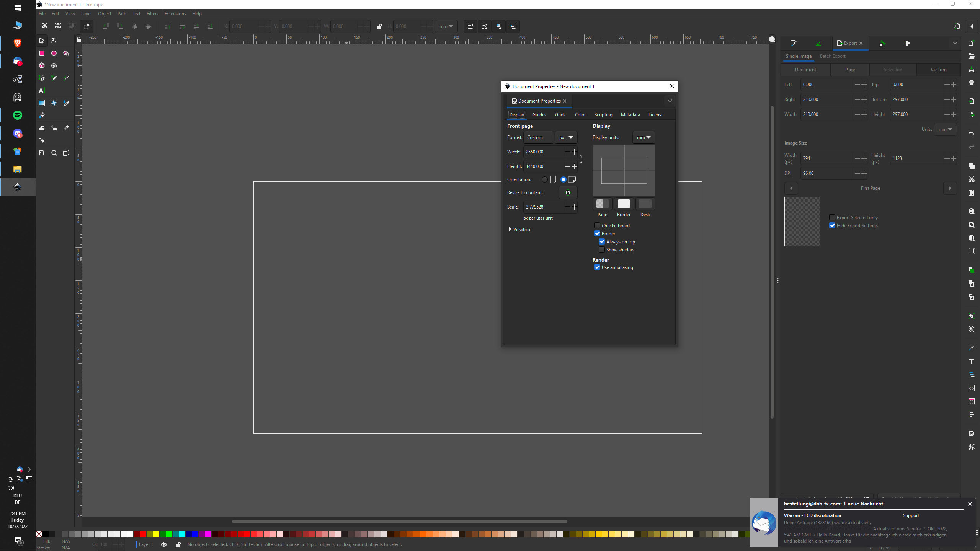Pick a yellow swatch from the palette
The width and height of the screenshot is (980, 551).
coord(155,533)
